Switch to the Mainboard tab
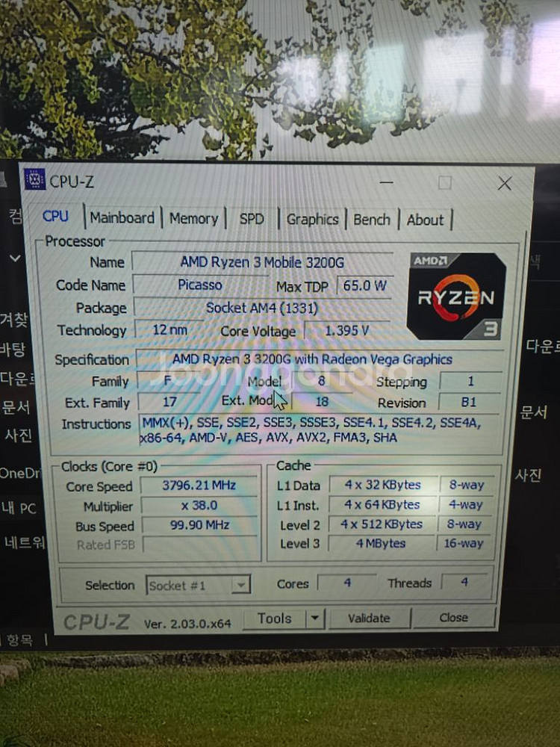Image resolution: width=560 pixels, height=747 pixels. 122,218
